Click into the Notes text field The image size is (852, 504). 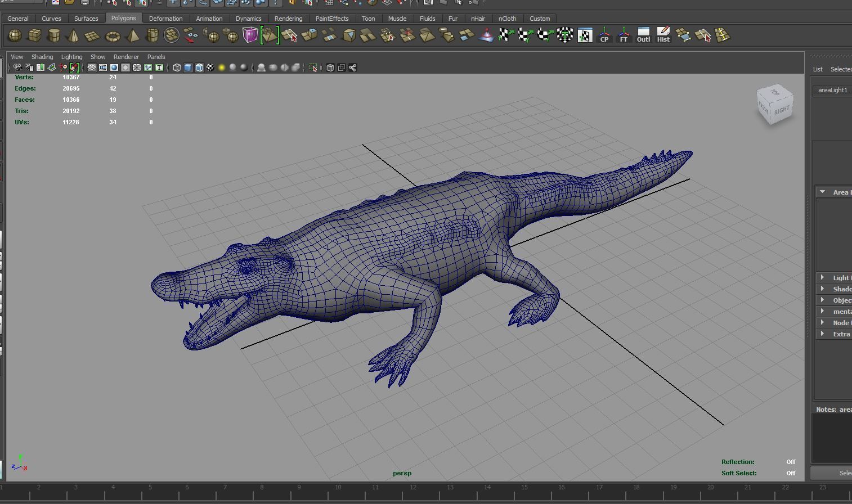(832, 439)
